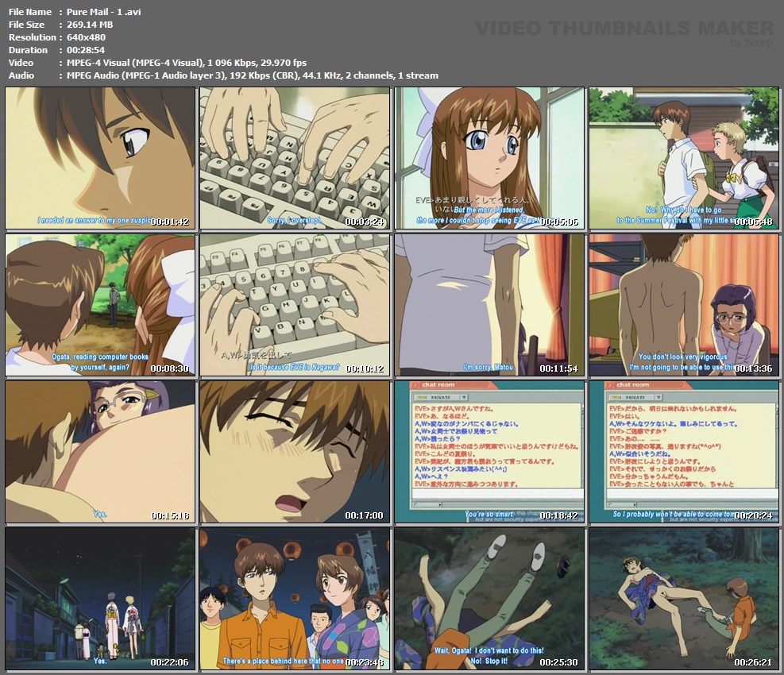Select the thumbnail timestamped 00:05:06
The image size is (784, 675).
pos(489,158)
